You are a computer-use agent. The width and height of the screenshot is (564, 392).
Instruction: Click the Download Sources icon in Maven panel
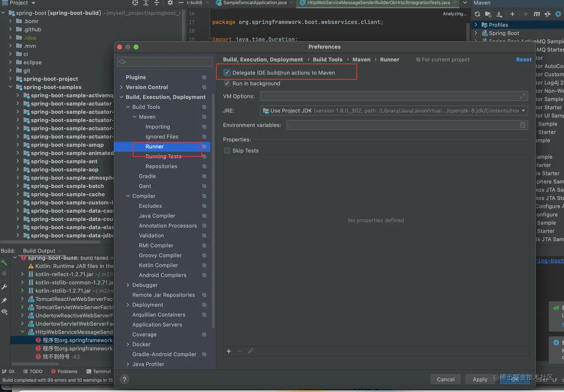tap(499, 14)
